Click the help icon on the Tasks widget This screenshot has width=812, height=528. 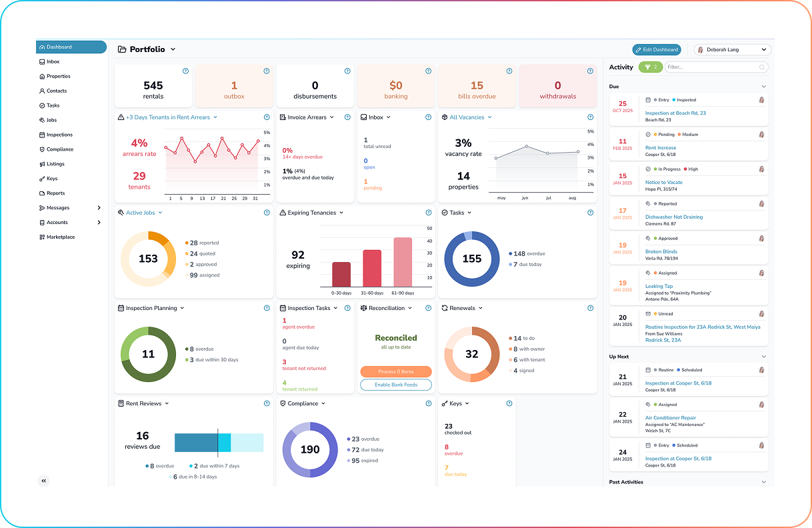point(590,213)
